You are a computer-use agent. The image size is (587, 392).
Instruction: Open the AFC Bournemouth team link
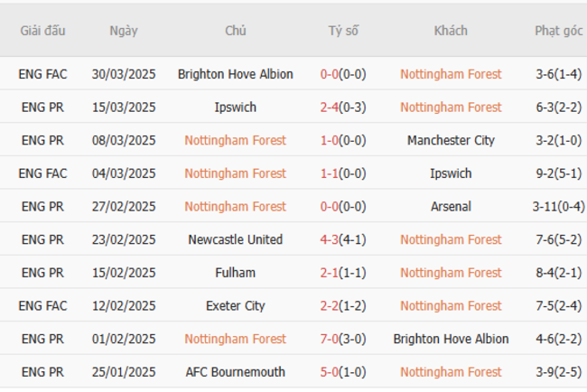[x=236, y=372]
